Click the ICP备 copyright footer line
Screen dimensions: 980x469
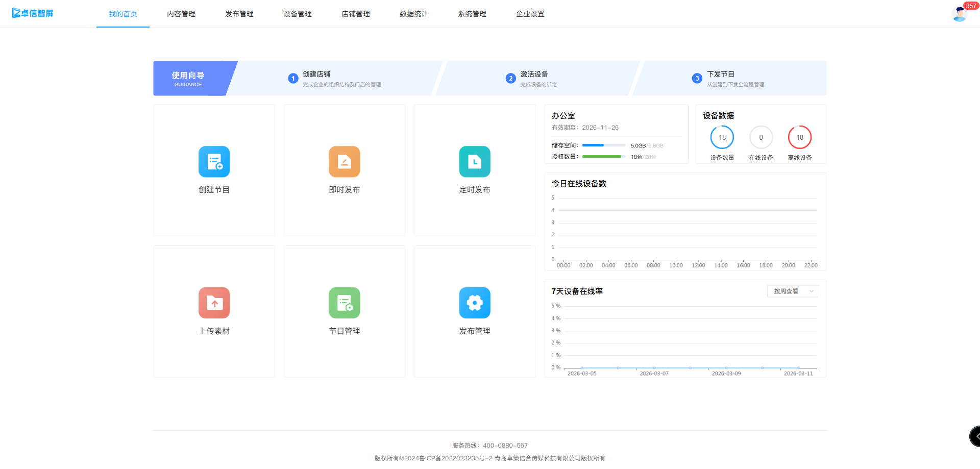tap(490, 458)
